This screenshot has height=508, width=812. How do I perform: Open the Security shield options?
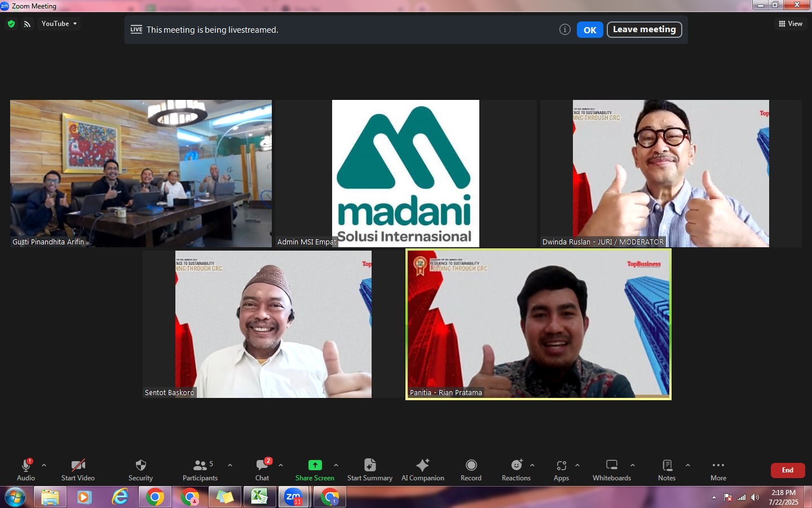[140, 470]
